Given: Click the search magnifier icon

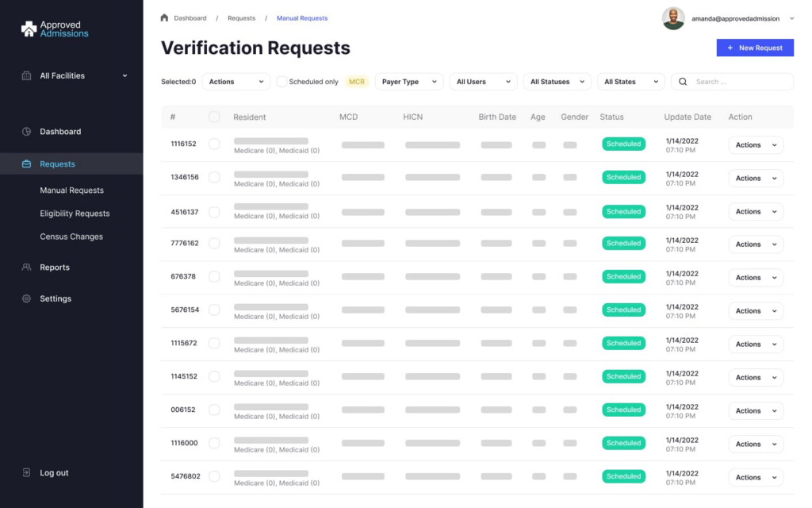Looking at the screenshot, I should (683, 82).
